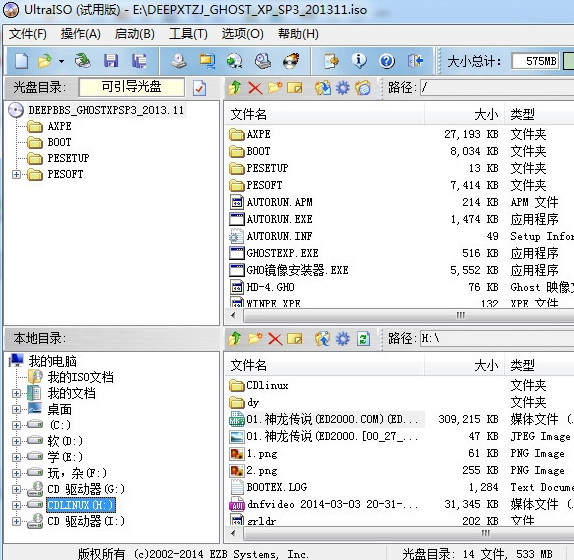Create a new ISO image file

pyautogui.click(x=22, y=61)
